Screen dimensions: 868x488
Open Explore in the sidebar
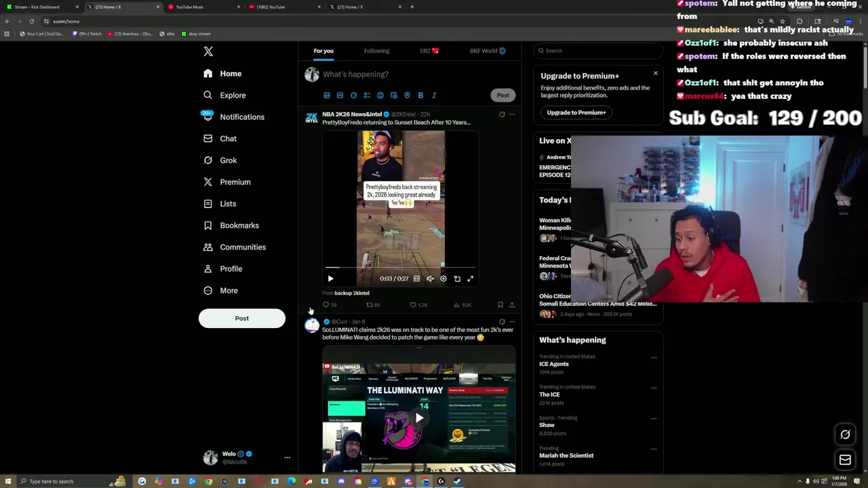224,95
